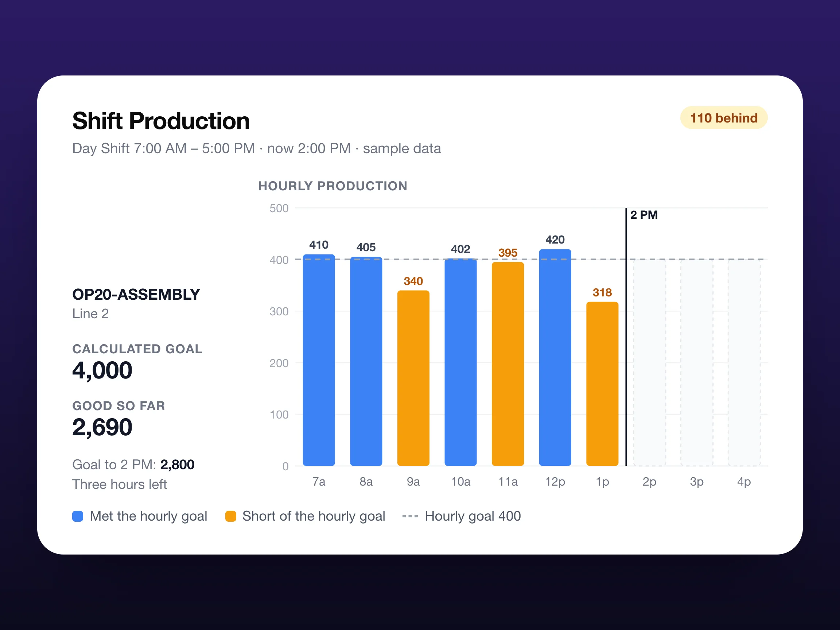Click the 'Met the hourly goal' legend text
This screenshot has height=630, width=840.
point(148,517)
